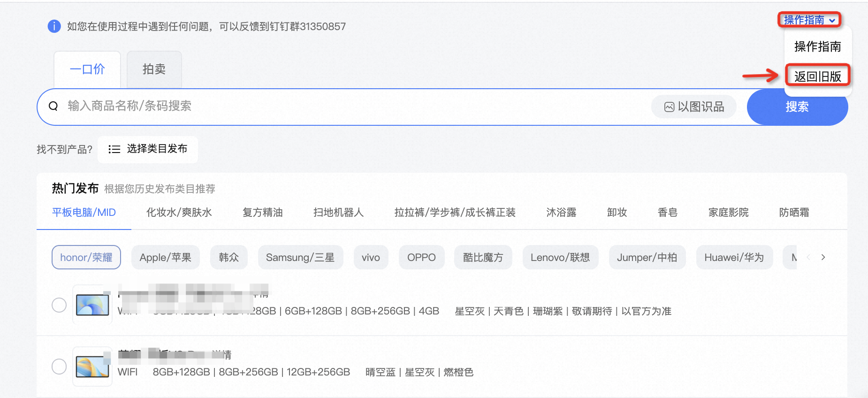868x398 pixels.
Task: Select radio button for the 晴空蓝 tablet row
Action: click(x=59, y=367)
